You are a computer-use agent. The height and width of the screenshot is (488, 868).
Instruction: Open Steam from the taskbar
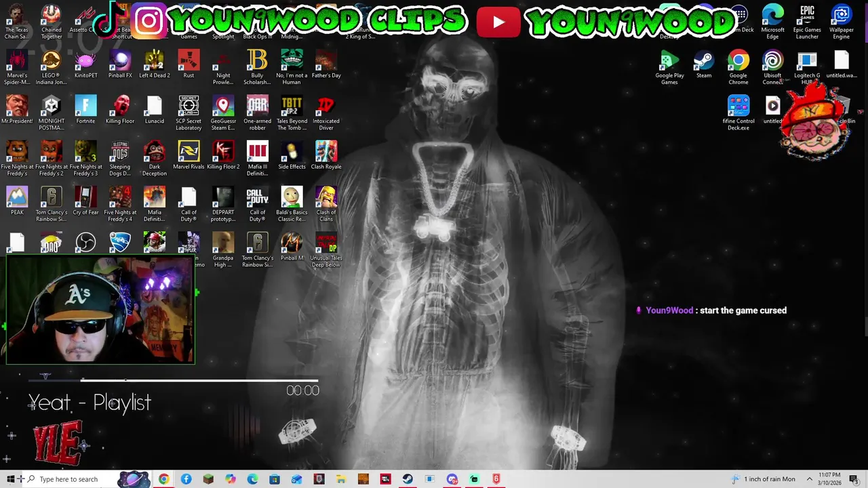(x=408, y=479)
